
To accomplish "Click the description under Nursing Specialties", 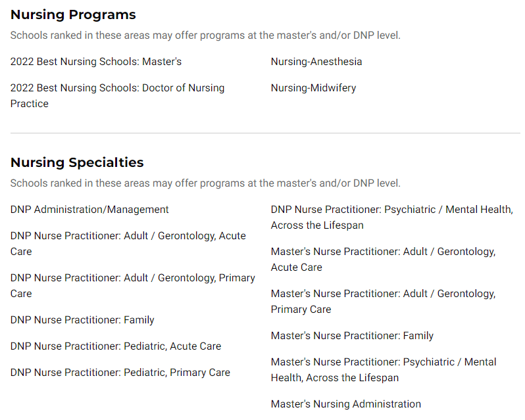I will (205, 183).
